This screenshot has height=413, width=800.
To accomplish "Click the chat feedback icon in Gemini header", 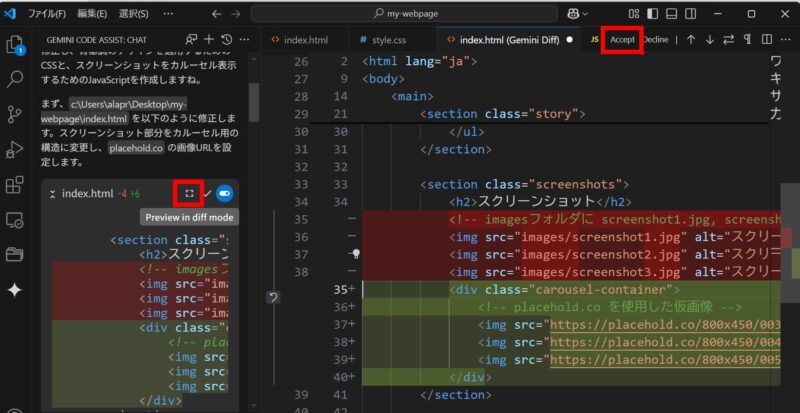I will 191,39.
